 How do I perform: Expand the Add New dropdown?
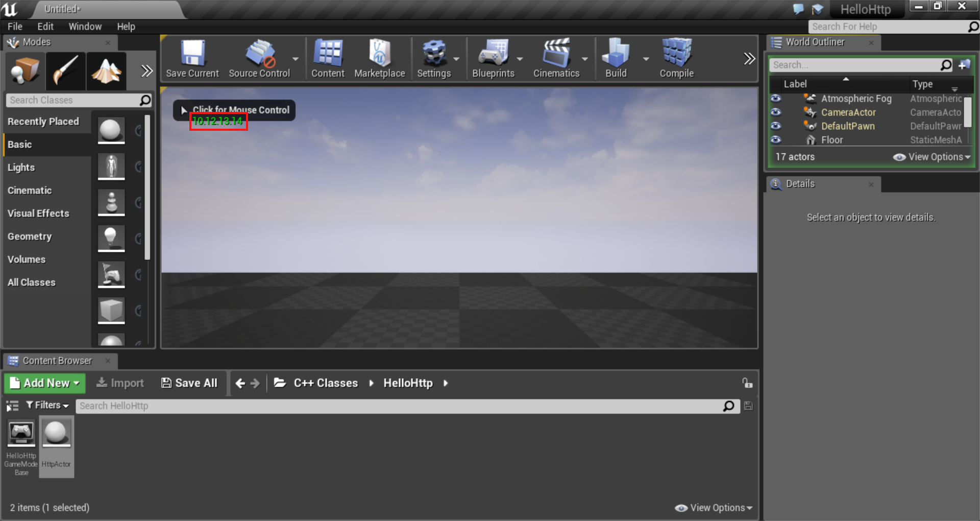pos(45,383)
